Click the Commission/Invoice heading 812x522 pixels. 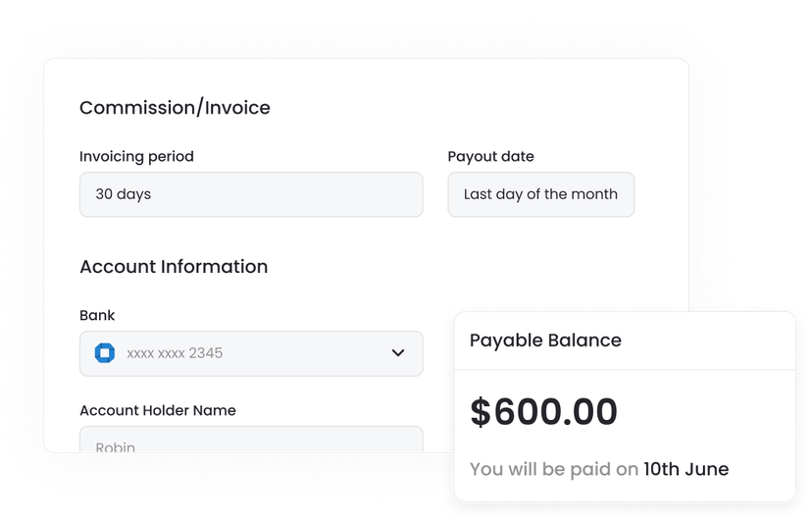[175, 108]
